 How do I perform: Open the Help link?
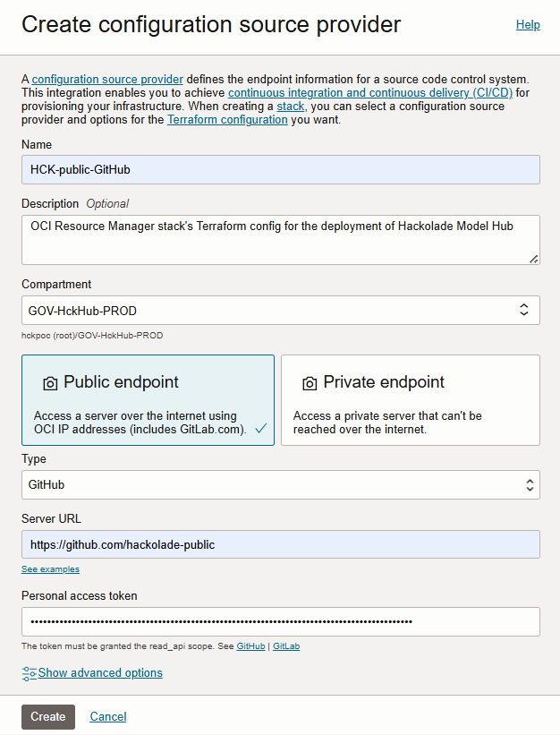[x=528, y=24]
